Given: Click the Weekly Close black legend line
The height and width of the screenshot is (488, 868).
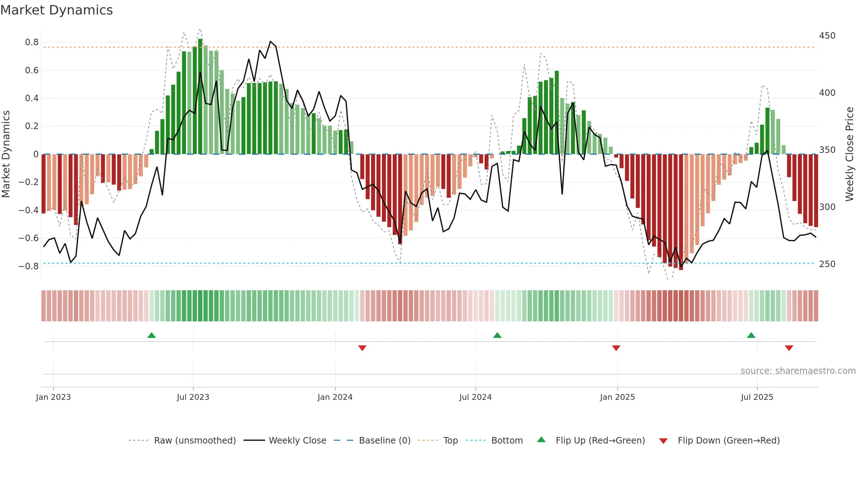Looking at the screenshot, I should pos(254,440).
